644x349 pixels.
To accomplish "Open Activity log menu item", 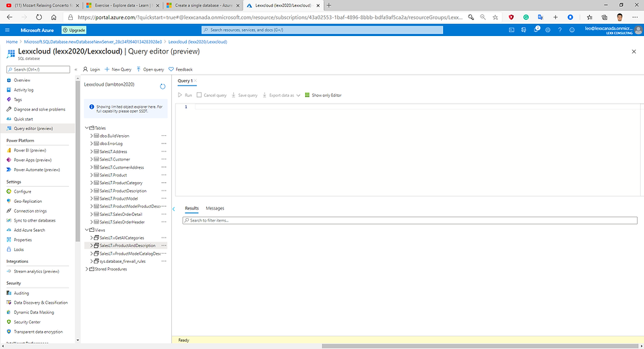I will coord(24,90).
